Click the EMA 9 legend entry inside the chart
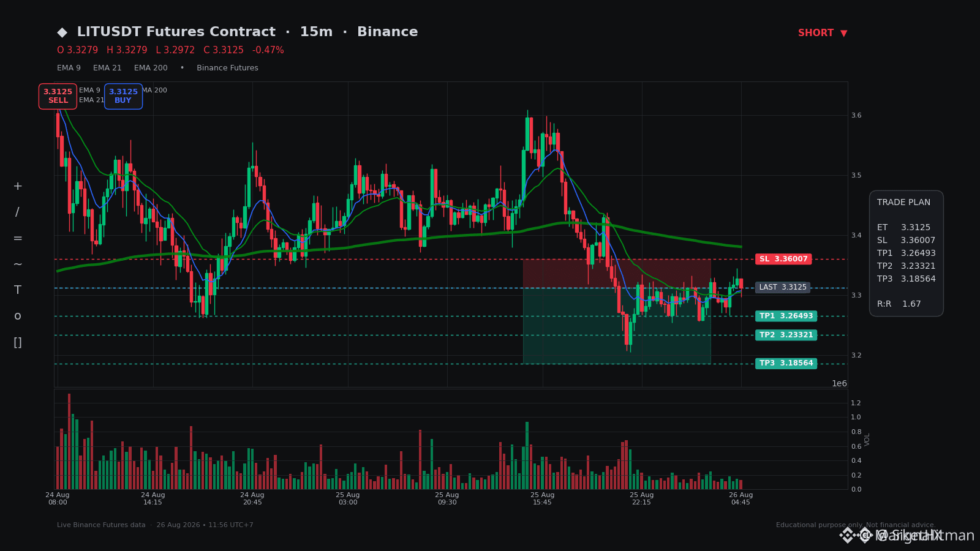Screen dimensions: 980x551 (89, 91)
